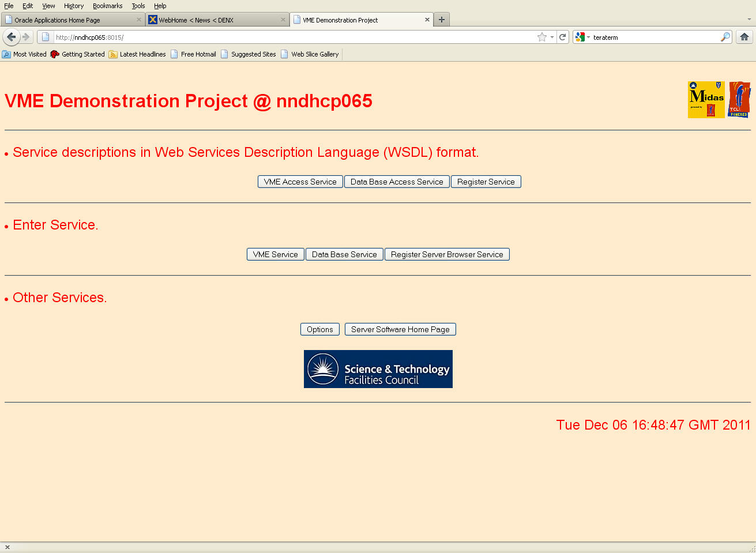Click the Forward arrow navigation button
756x553 pixels.
click(x=26, y=37)
